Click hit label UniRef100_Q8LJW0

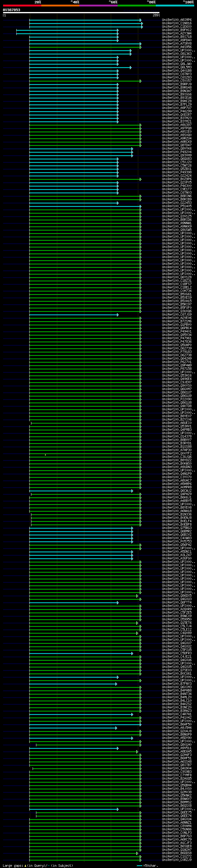click(x=177, y=64)
